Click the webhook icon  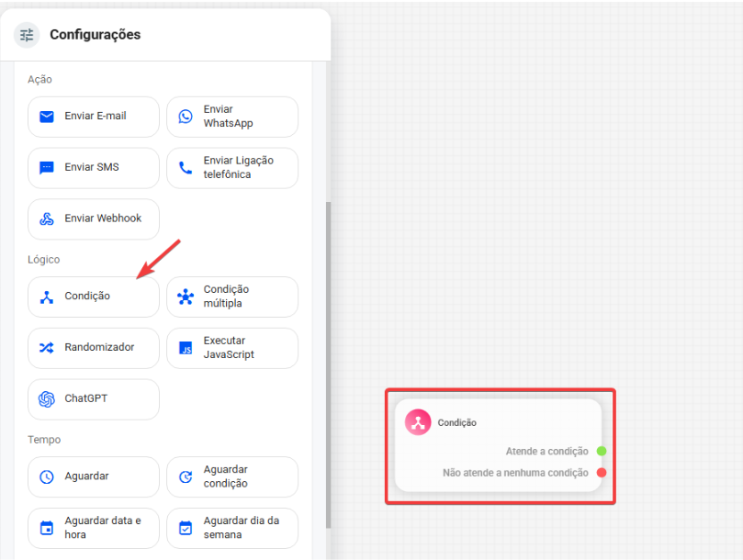point(47,218)
